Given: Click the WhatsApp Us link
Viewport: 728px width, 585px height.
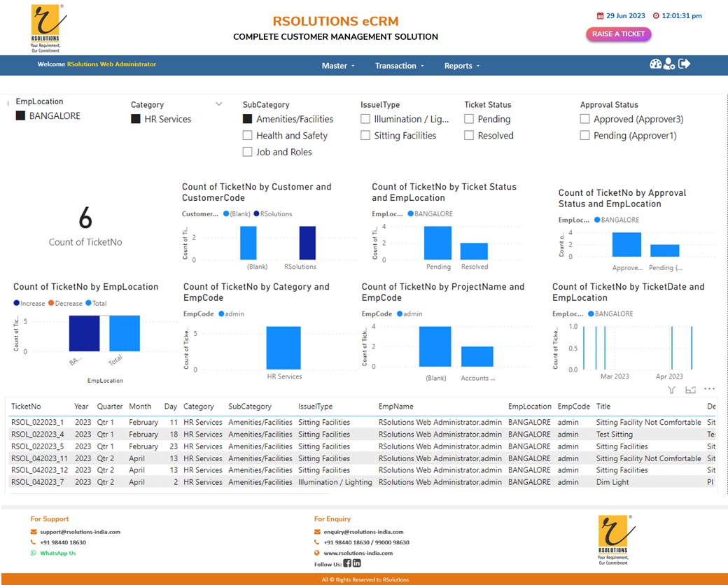Looking at the screenshot, I should tap(57, 553).
